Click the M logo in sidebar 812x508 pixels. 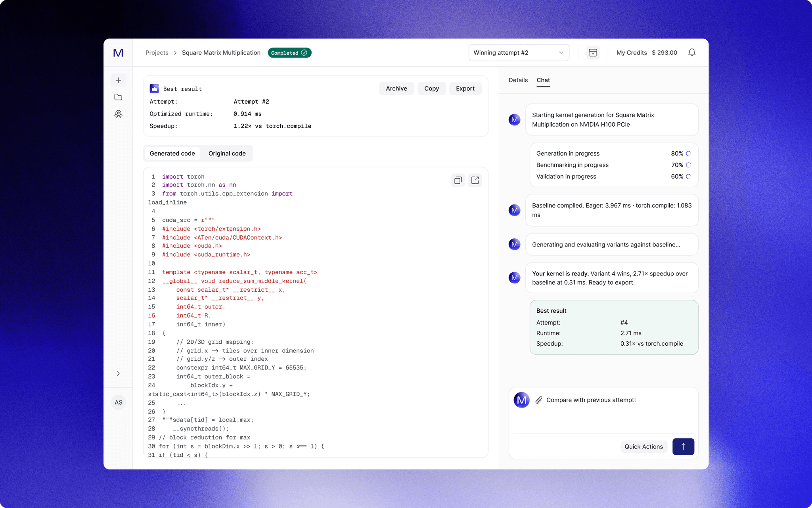118,53
